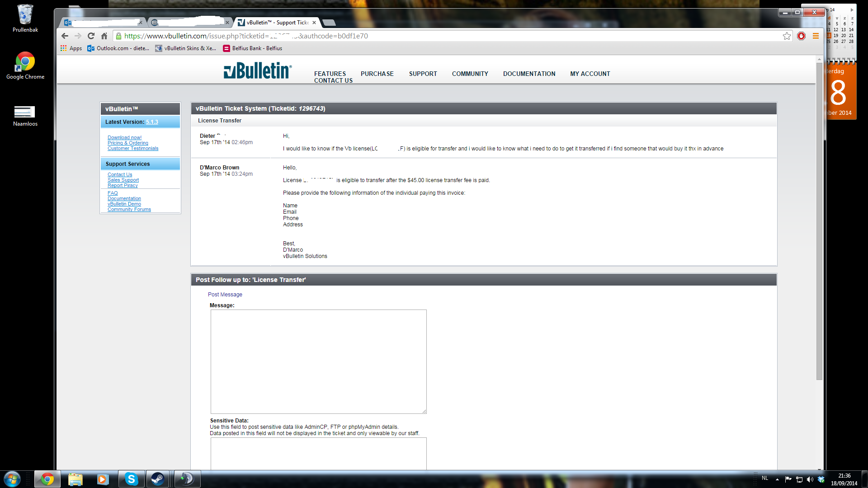
Task: Open the vBulletin Demo link
Action: point(124,204)
